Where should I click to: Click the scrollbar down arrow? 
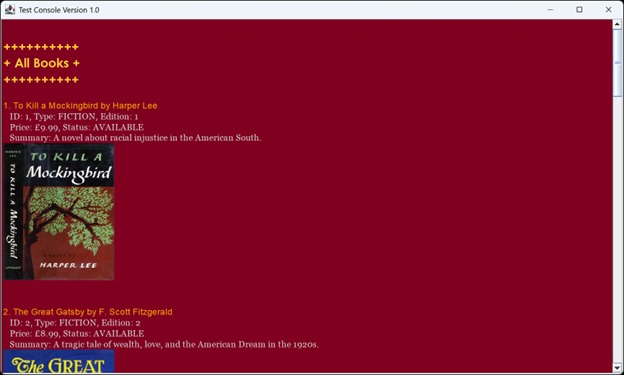pyautogui.click(x=617, y=367)
